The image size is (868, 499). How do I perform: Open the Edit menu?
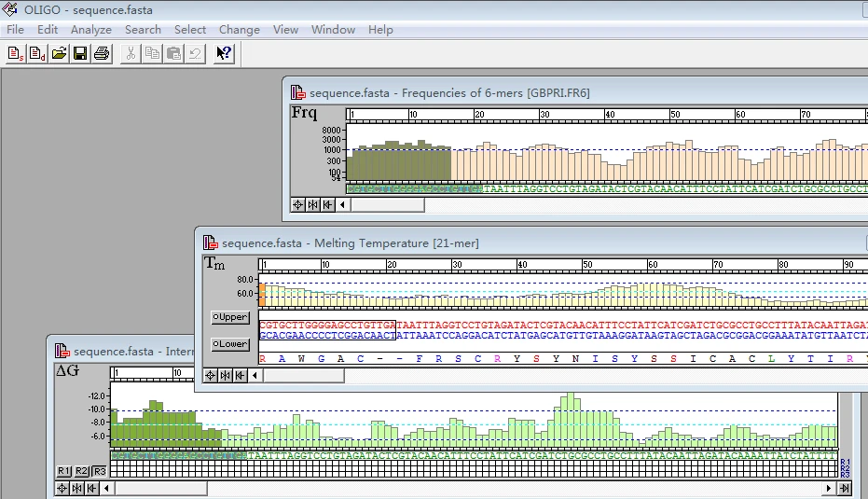48,29
